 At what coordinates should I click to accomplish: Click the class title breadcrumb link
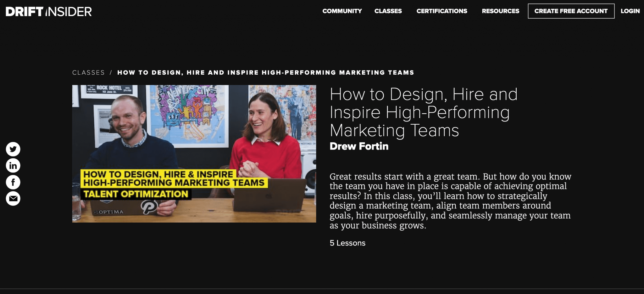[266, 72]
